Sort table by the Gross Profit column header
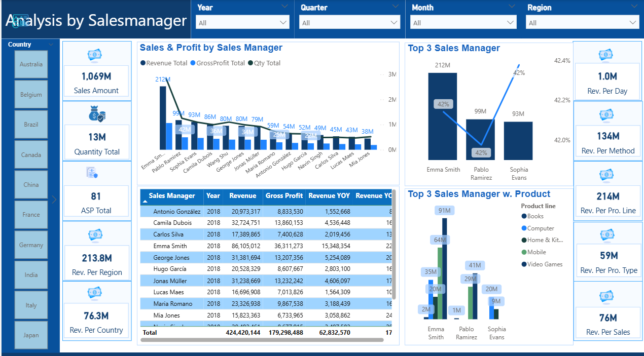Screen dimensions: 644x356 [284, 196]
